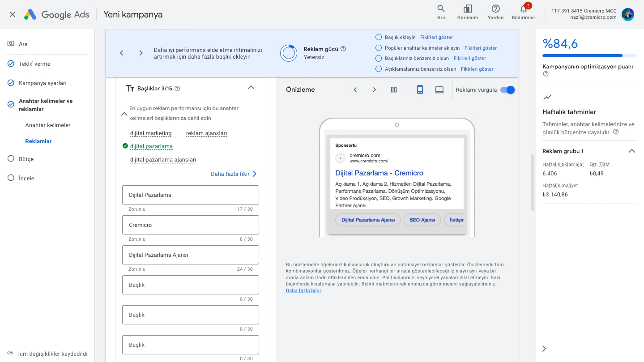Collapse the Başlıklar section
Screen dimensions: 644x362
(251, 88)
